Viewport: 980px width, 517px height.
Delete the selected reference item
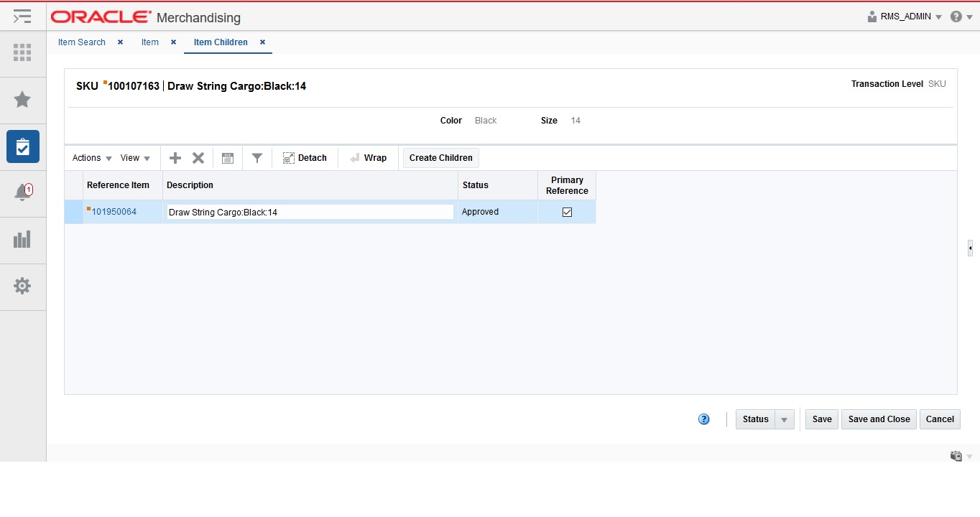tap(198, 158)
